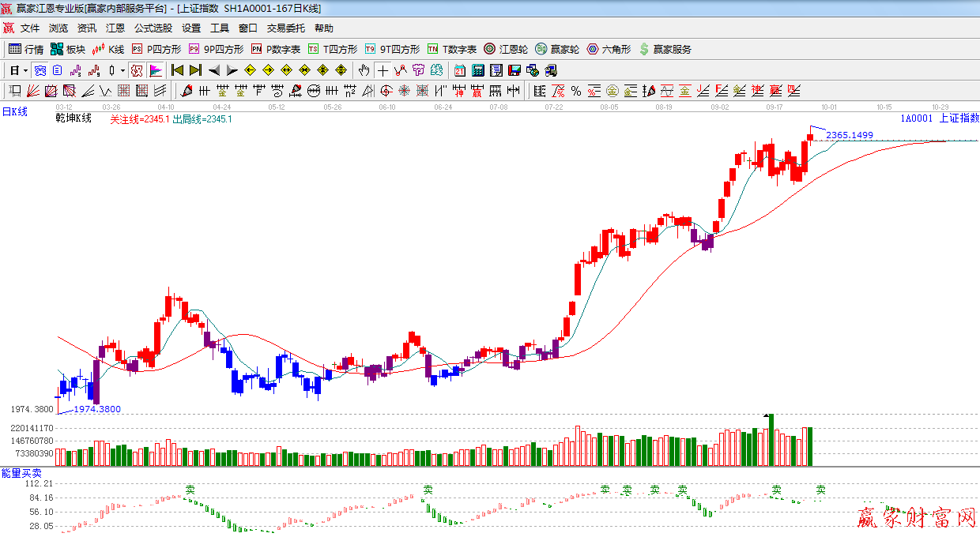Click the calculator icon in toolbar
This screenshot has width=980, height=537.
click(477, 70)
